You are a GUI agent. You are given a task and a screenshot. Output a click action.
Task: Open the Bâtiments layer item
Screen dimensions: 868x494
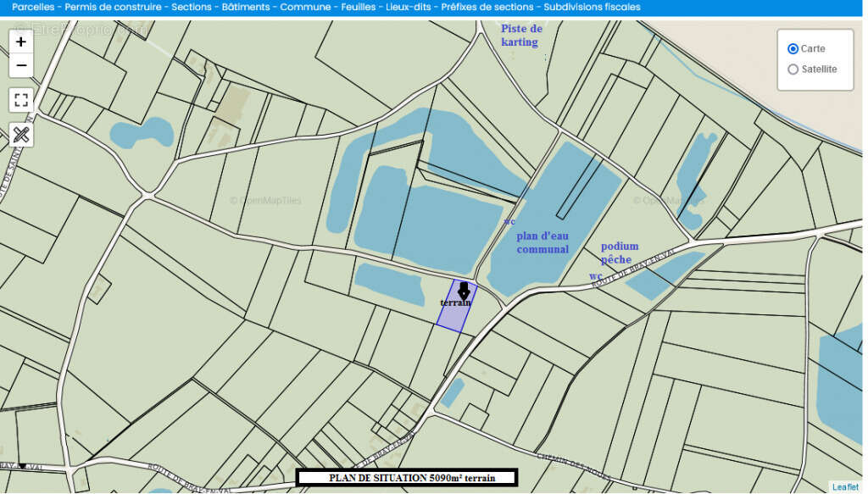click(x=246, y=7)
